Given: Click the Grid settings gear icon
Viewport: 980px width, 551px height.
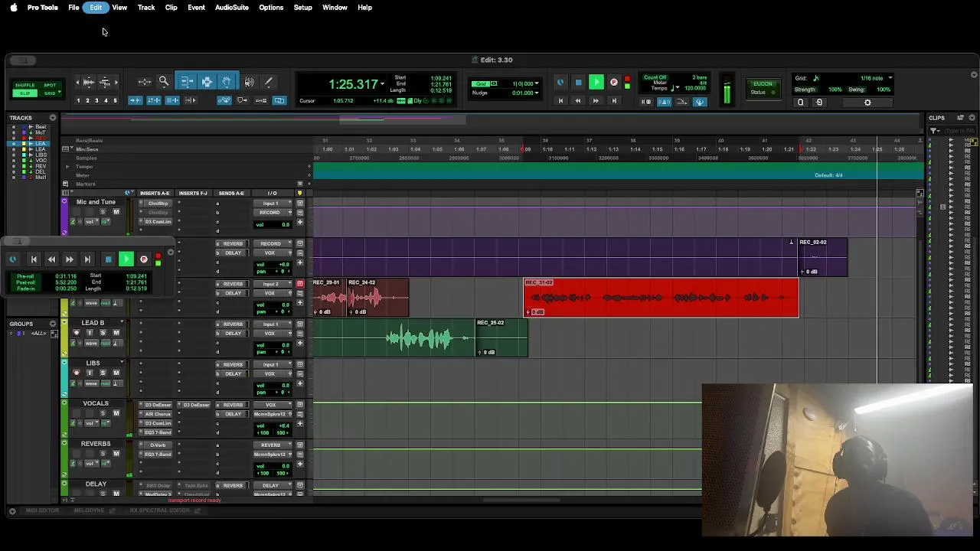Looking at the screenshot, I should [x=867, y=103].
